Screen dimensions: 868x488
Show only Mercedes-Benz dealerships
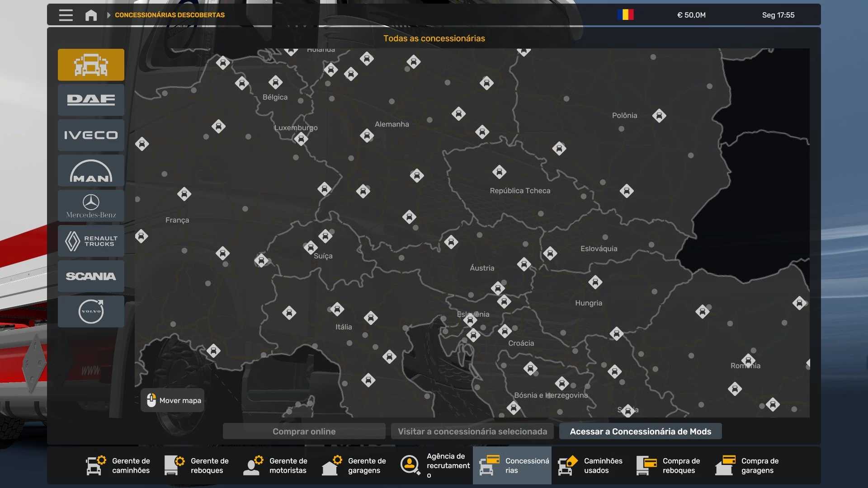tap(91, 206)
